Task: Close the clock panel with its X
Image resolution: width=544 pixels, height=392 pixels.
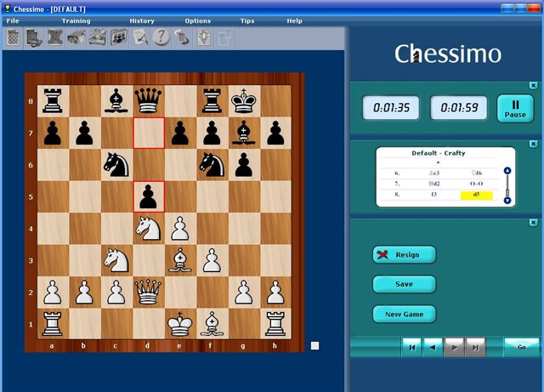Action: coord(534,85)
